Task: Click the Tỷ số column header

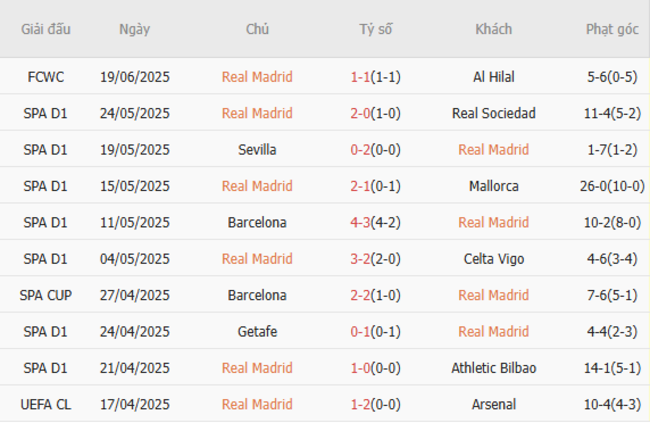Action: click(376, 29)
